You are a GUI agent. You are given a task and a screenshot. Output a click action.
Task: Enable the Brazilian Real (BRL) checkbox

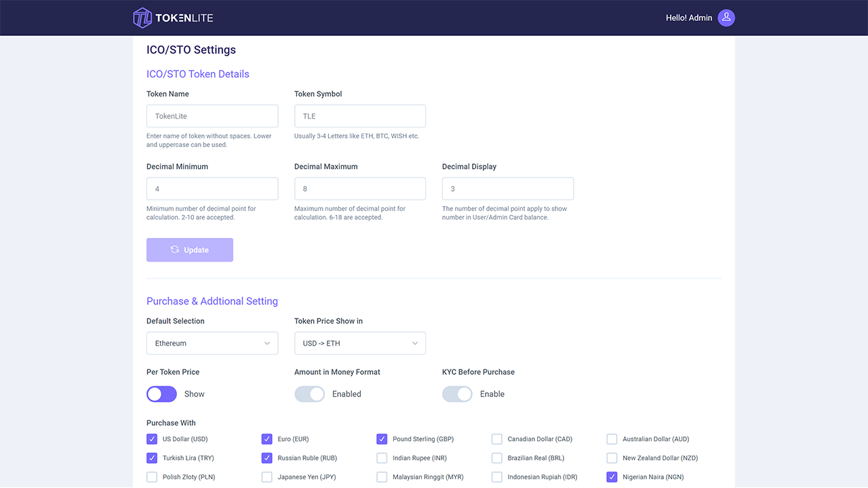pos(496,457)
